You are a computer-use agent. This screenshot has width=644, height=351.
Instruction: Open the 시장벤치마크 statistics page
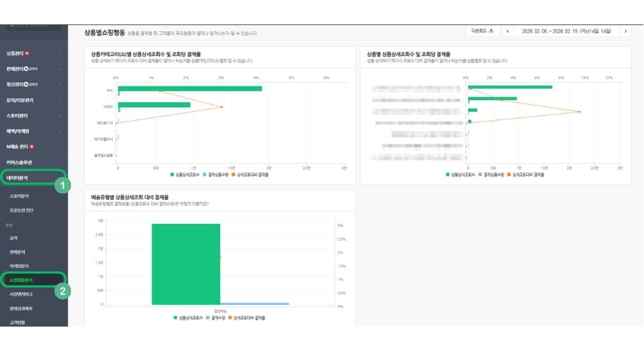click(21, 294)
